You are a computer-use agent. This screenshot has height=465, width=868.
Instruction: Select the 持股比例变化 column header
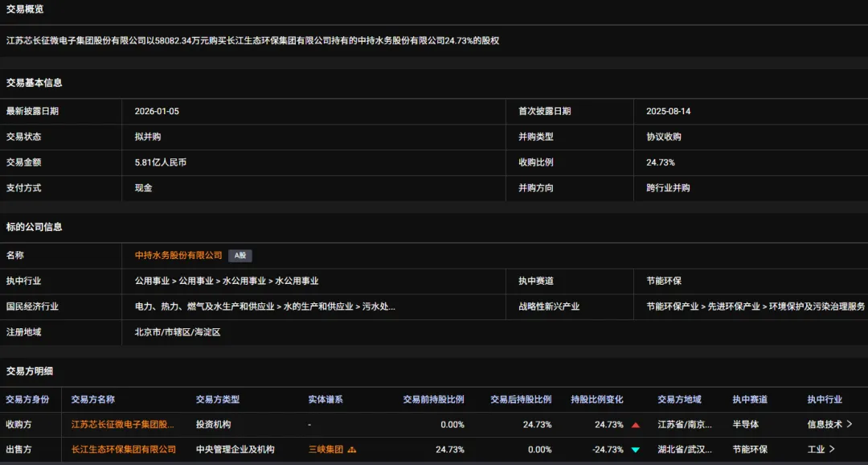coord(597,400)
